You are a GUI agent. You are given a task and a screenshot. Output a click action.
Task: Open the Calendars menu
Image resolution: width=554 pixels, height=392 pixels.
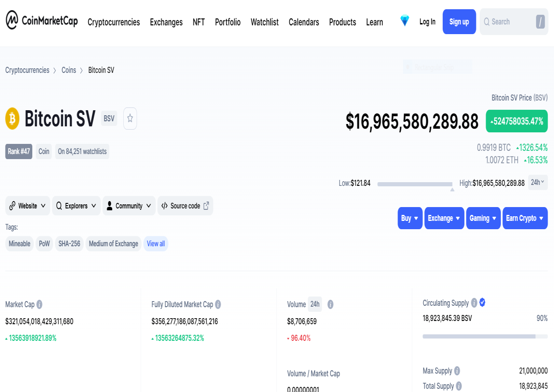(304, 22)
